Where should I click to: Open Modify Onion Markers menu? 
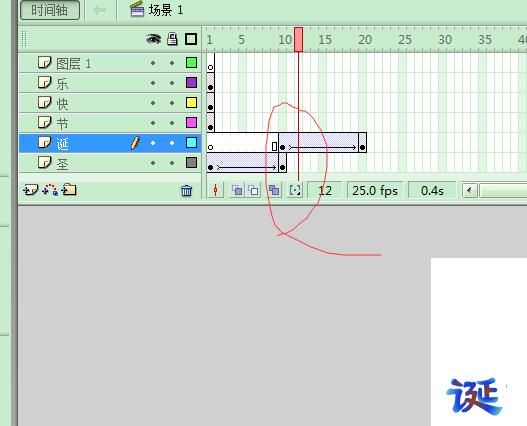click(x=295, y=190)
